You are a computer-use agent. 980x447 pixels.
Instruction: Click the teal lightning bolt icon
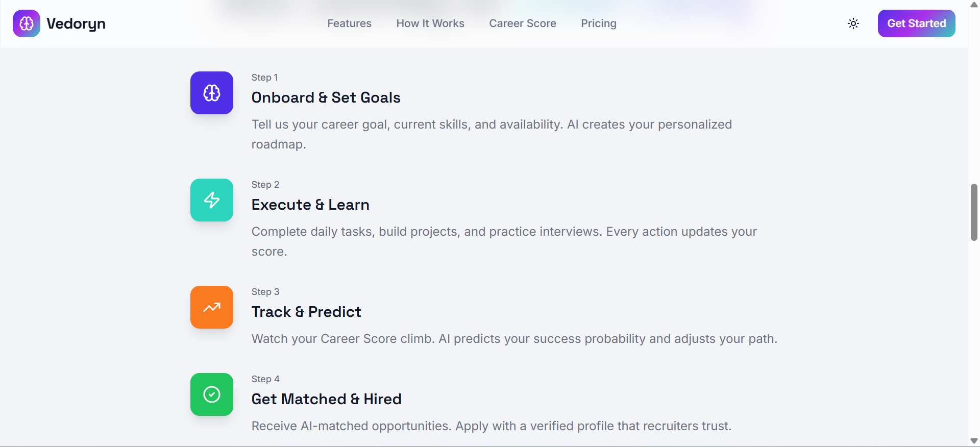[212, 200]
